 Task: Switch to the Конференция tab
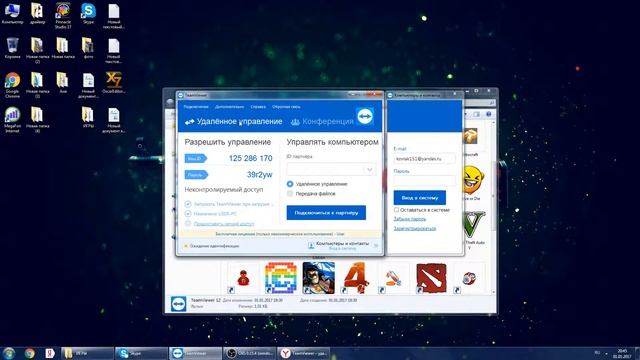coord(322,121)
